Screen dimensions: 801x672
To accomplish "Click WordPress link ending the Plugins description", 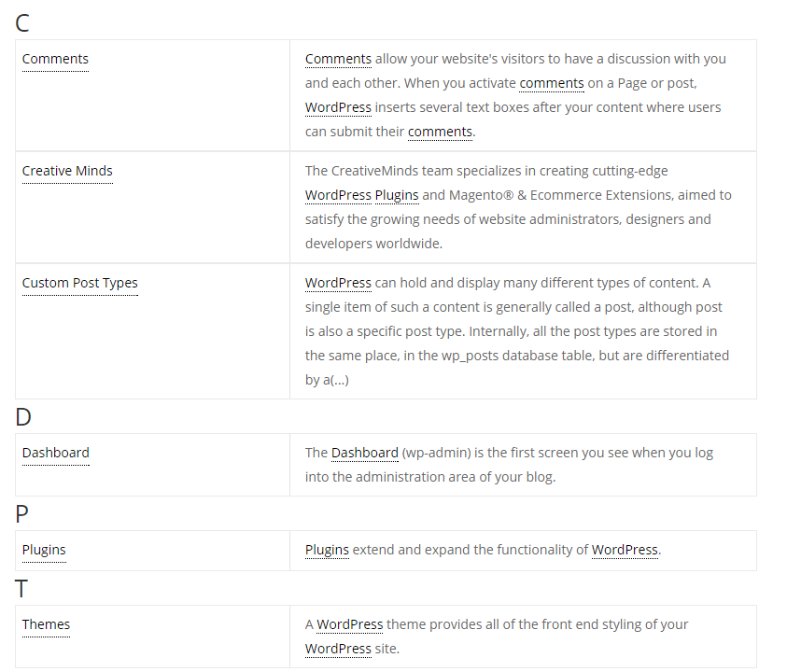I will click(625, 550).
